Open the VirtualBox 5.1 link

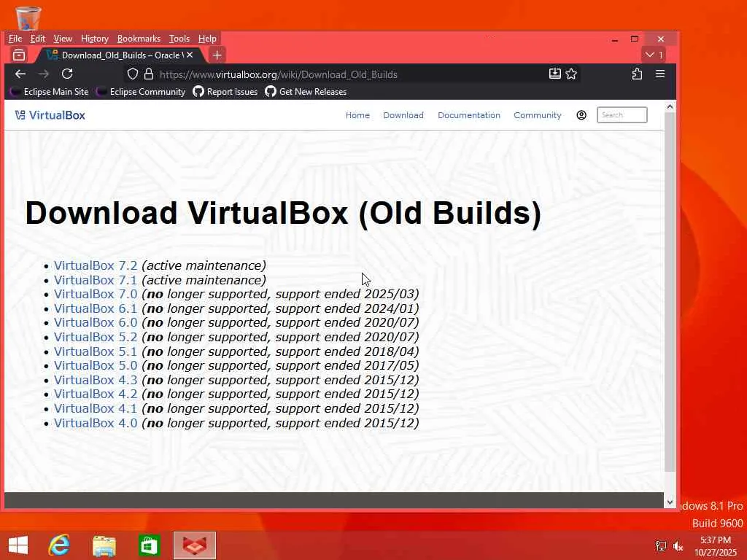point(96,351)
